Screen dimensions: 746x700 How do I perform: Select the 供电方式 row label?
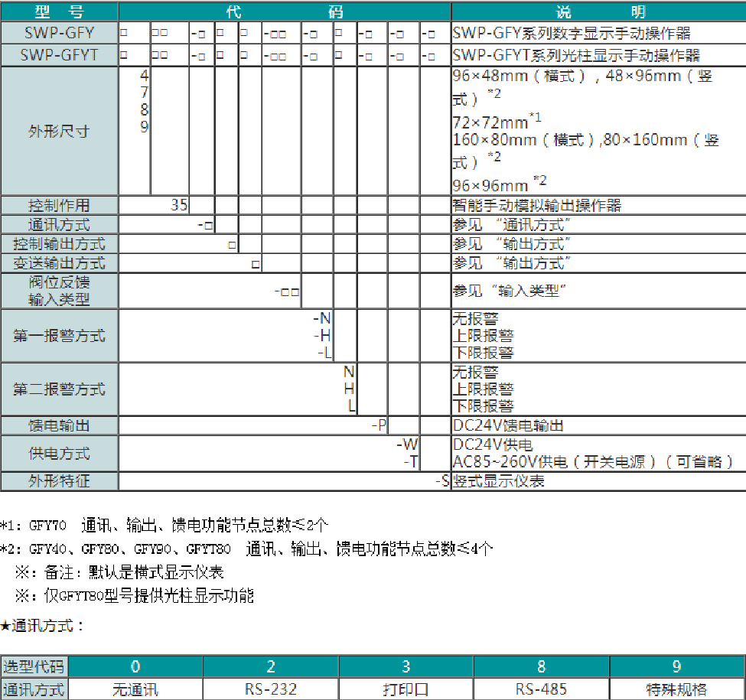60,453
